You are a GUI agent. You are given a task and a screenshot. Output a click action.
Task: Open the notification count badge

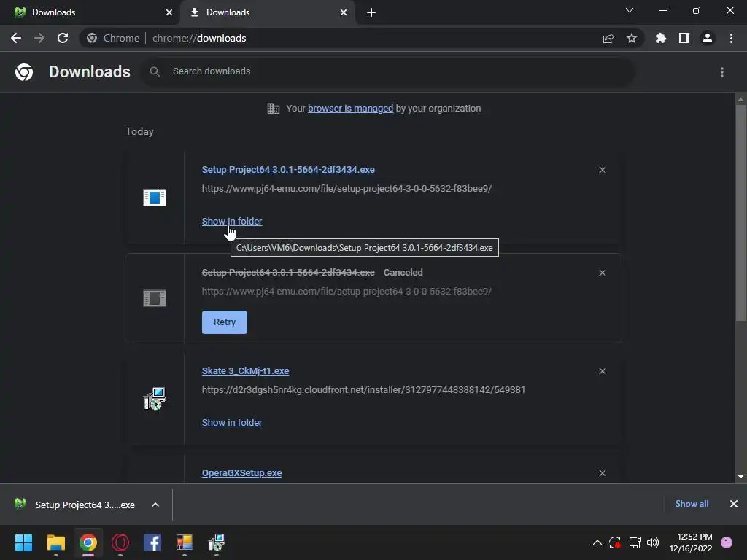pos(727,542)
